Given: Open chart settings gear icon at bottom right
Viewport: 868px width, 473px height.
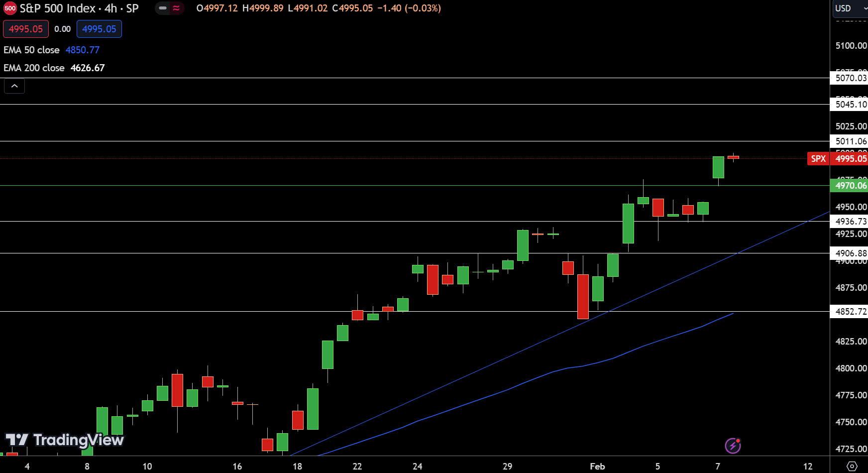Looking at the screenshot, I should pos(852,467).
